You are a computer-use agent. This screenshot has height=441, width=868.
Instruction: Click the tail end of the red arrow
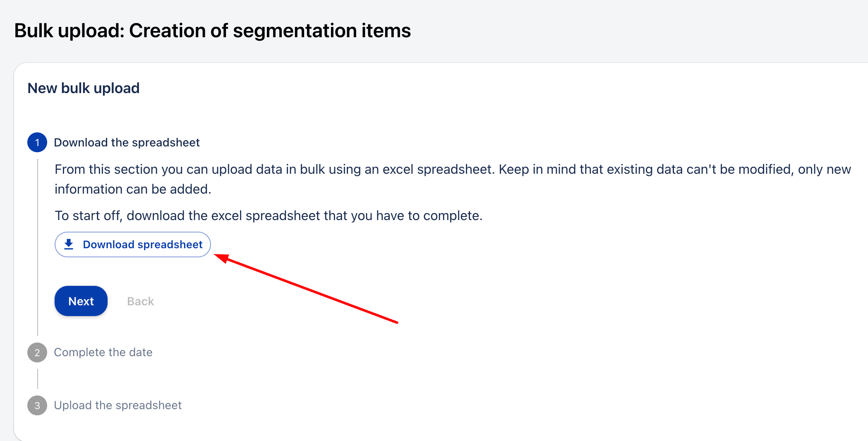(396, 322)
